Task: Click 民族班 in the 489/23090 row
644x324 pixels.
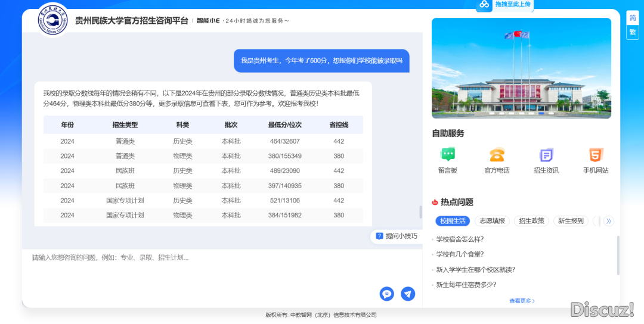Action: pyautogui.click(x=125, y=170)
